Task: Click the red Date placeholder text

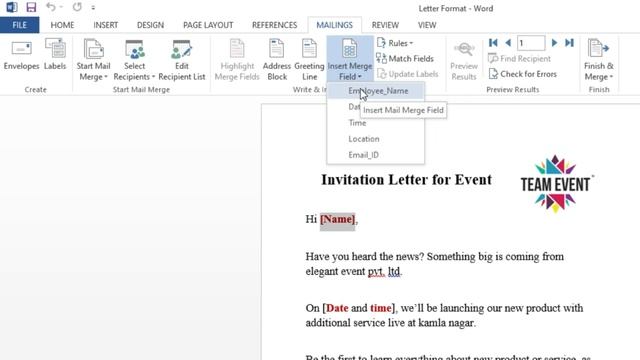Action: click(x=337, y=308)
